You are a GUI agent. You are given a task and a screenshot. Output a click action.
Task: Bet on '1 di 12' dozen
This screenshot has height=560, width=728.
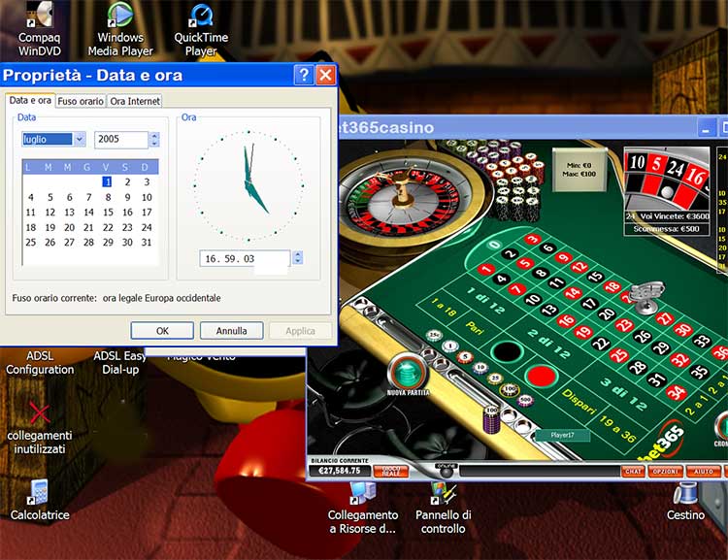485,301
